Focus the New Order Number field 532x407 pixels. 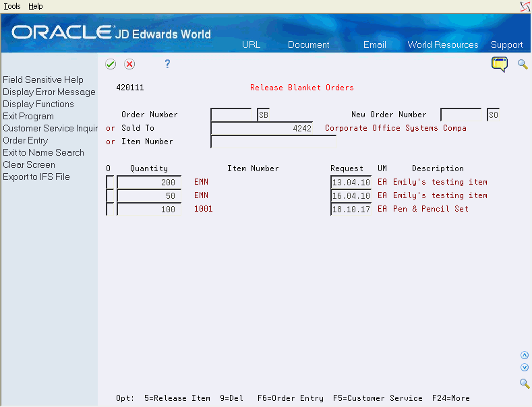461,115
